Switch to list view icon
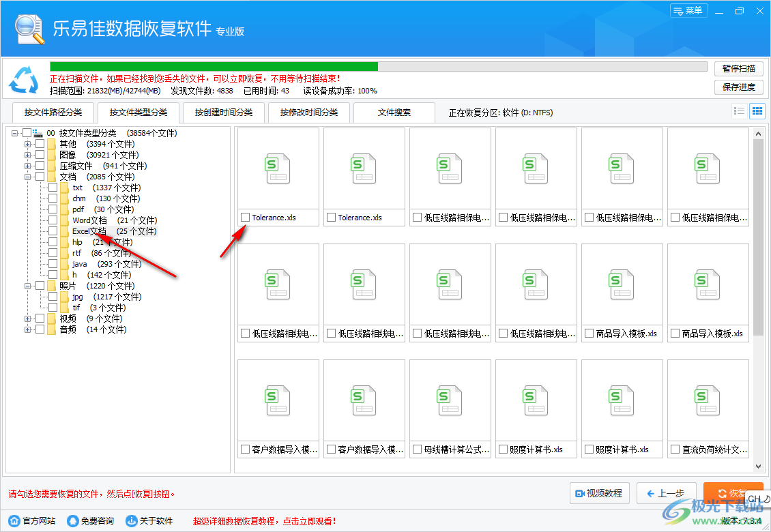The height and width of the screenshot is (532, 771). coord(739,111)
